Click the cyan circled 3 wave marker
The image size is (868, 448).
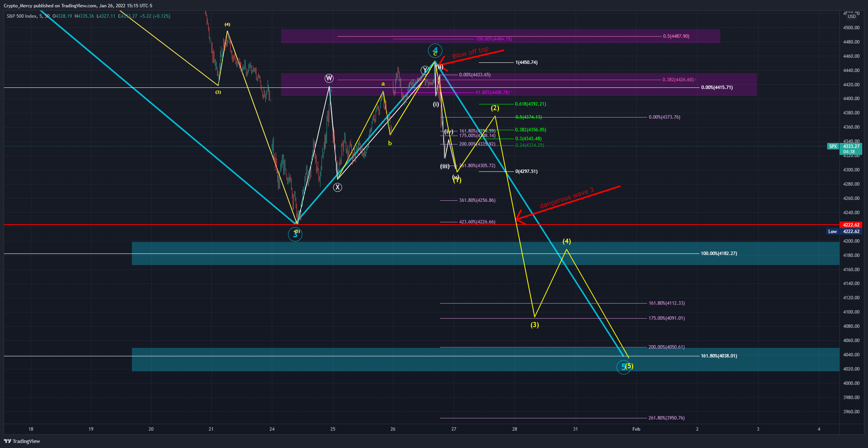tap(295, 234)
